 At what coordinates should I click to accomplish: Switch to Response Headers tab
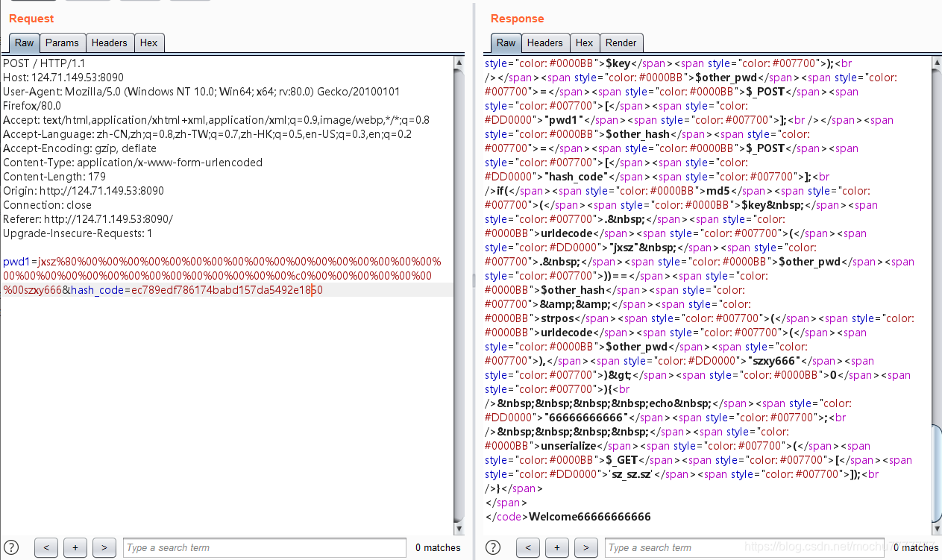click(x=545, y=43)
